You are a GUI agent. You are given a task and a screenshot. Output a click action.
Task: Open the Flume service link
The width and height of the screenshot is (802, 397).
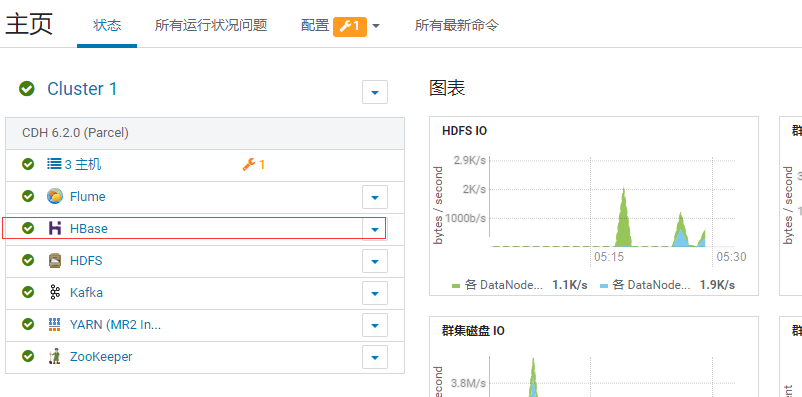coord(87,196)
